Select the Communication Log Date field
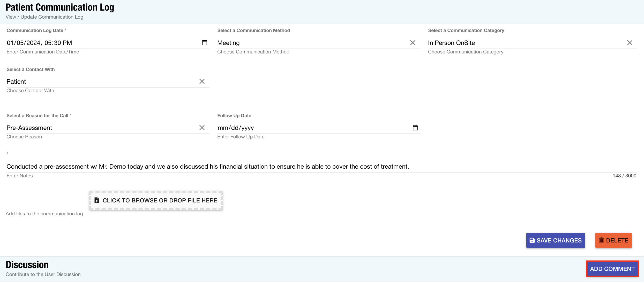Screen dimensions: 644x283 pos(78,42)
